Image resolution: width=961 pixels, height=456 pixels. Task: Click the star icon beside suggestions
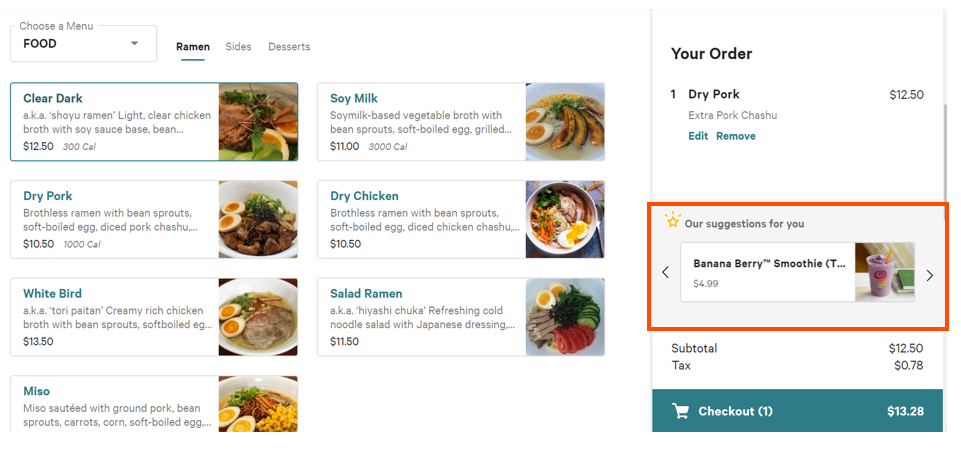pos(673,221)
